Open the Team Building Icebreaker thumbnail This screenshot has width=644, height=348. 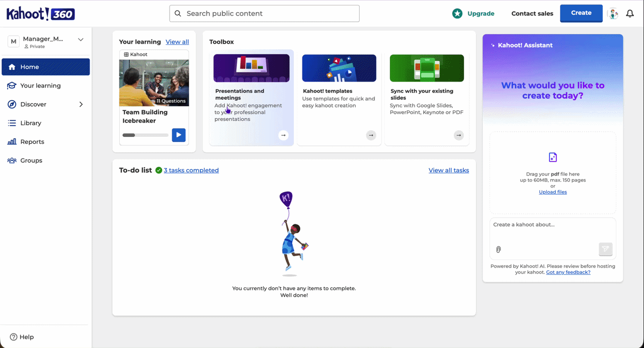[154, 83]
